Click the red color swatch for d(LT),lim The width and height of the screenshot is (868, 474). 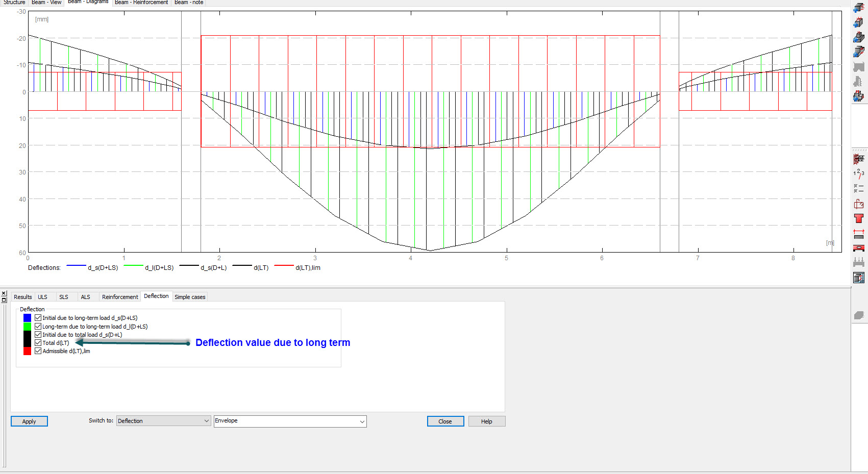[27, 351]
